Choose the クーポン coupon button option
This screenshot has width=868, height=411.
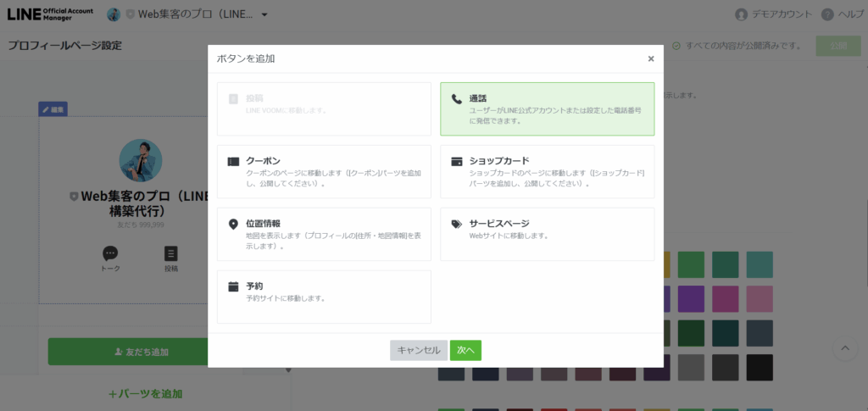(x=324, y=171)
